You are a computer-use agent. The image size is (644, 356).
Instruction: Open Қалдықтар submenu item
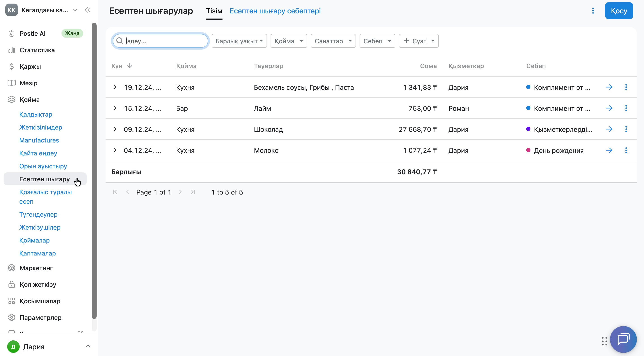[36, 114]
